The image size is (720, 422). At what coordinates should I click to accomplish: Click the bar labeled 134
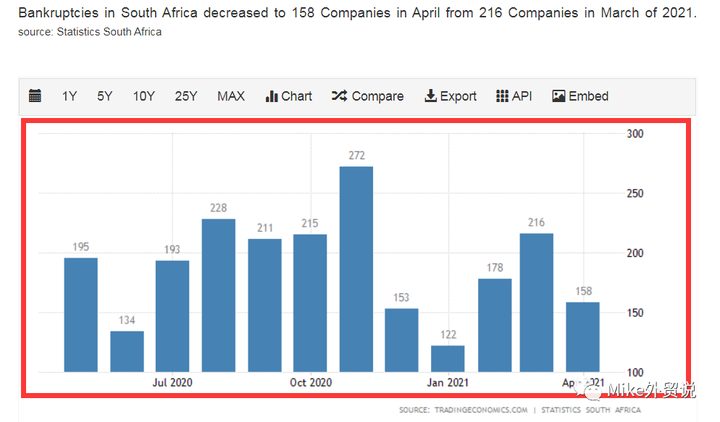tap(127, 351)
